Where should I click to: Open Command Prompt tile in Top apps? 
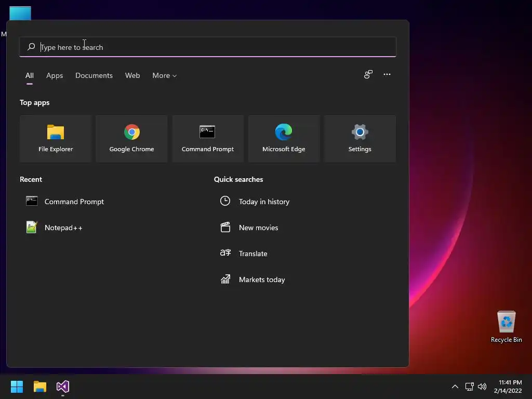(x=208, y=139)
